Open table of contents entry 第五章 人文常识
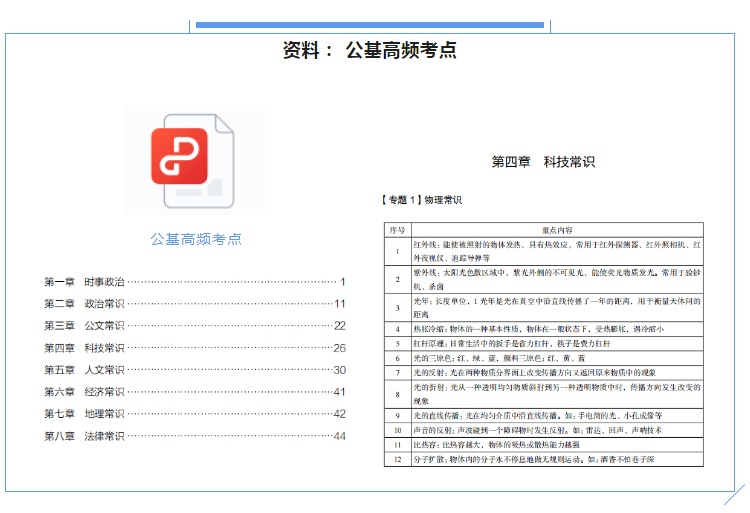The image size is (750, 513). (195, 370)
